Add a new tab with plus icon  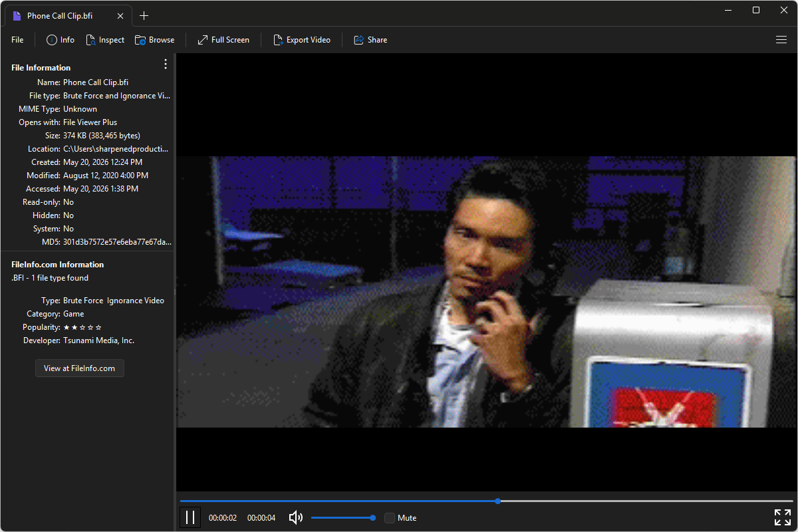tap(144, 16)
